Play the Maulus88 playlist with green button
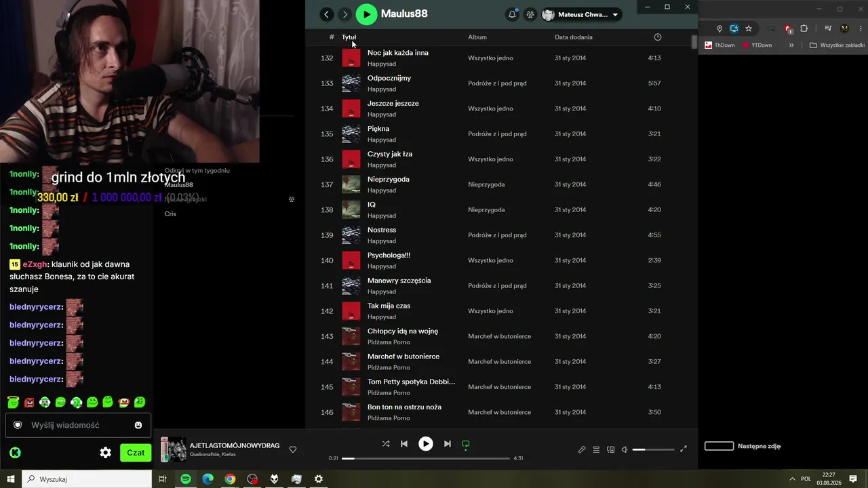Screen dimensions: 868x488 (366, 14)
